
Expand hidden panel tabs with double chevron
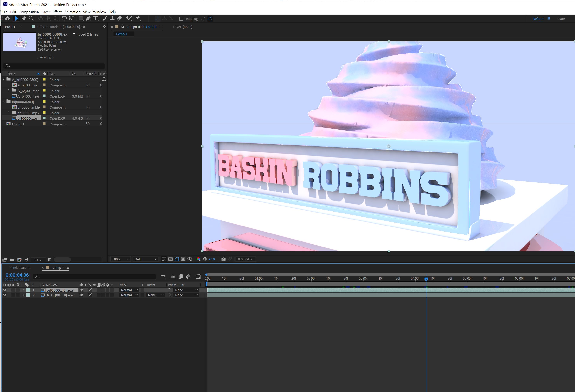coord(104,27)
